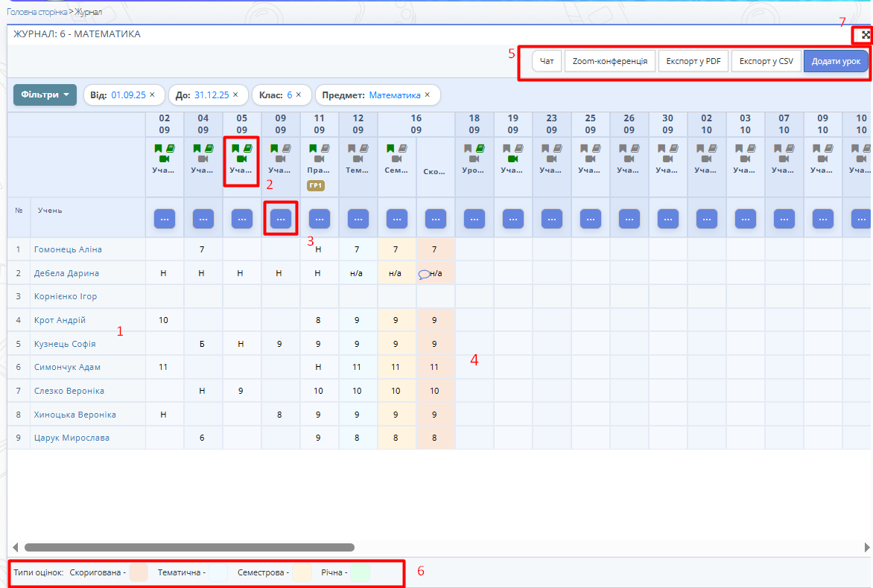
Task: Open the three-dots menu for lesson 02.09
Action: [165, 218]
